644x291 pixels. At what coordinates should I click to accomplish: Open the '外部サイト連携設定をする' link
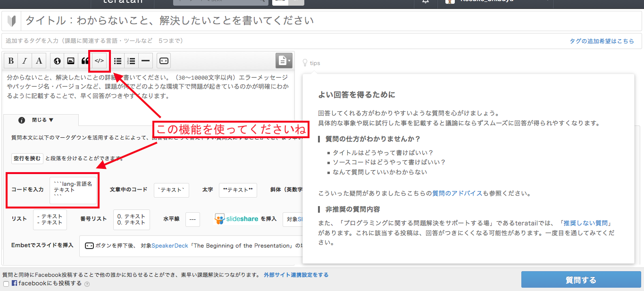click(x=296, y=275)
